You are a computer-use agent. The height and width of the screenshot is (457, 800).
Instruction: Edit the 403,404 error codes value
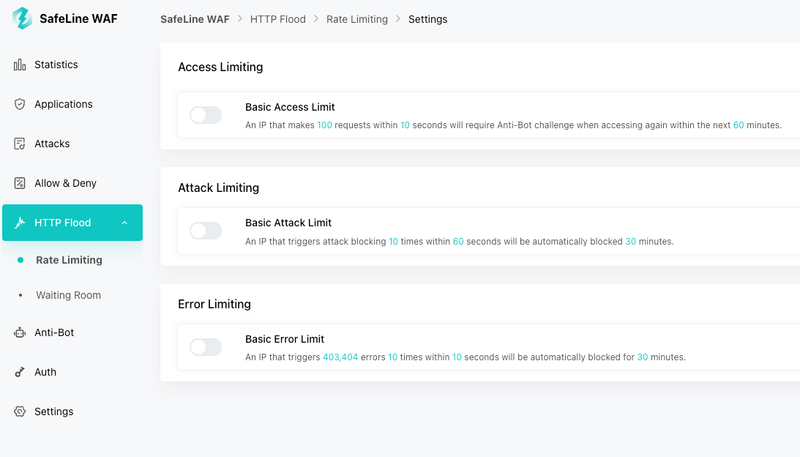[340, 357]
